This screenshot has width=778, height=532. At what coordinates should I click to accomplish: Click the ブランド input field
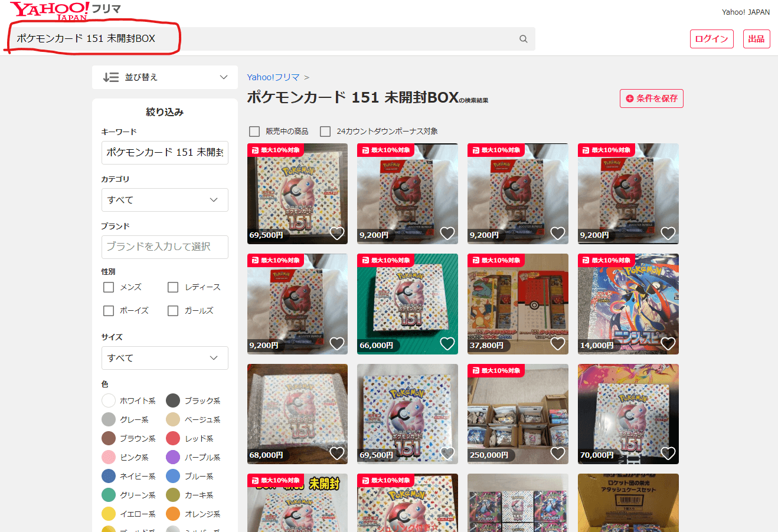(165, 247)
